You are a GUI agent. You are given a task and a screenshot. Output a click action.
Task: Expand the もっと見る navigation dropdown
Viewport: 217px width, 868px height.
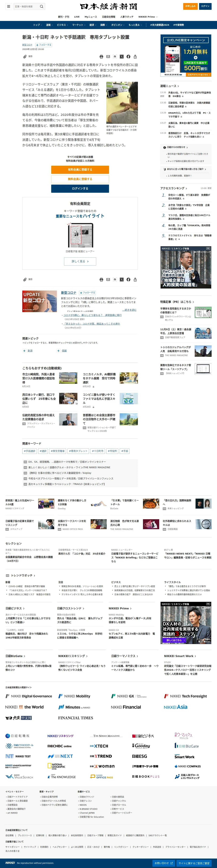(x=135, y=25)
